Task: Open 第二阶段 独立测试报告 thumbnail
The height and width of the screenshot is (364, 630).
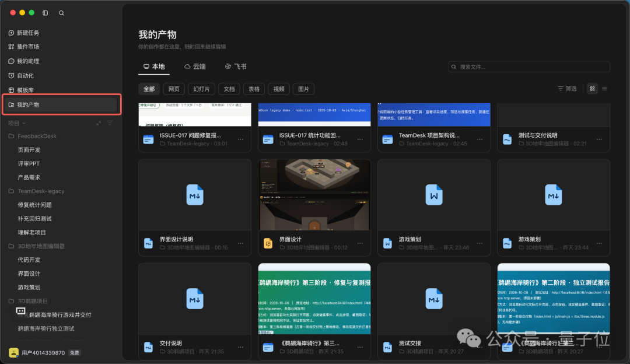Action: 553,299
